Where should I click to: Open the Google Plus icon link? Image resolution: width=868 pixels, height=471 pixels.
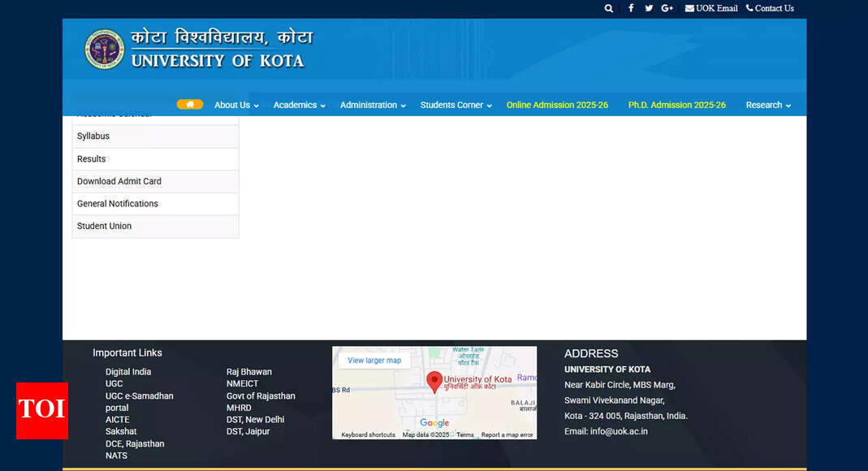click(x=667, y=8)
